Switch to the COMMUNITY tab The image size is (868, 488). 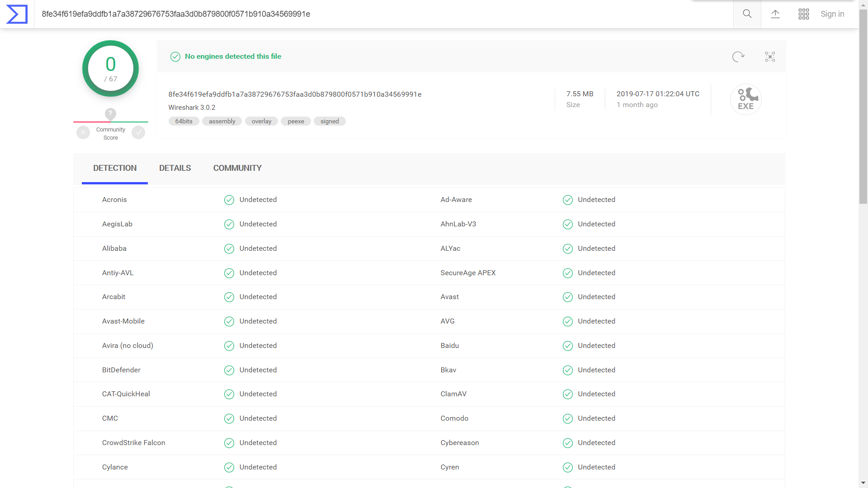(x=237, y=168)
